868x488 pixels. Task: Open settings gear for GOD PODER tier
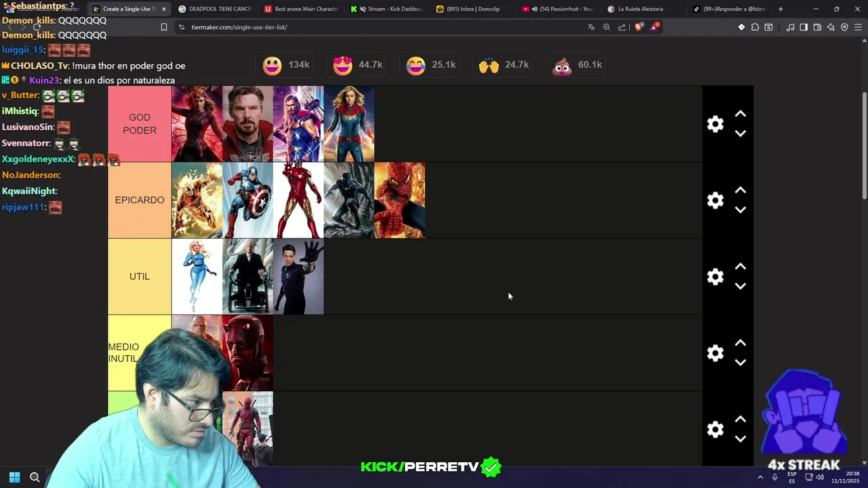click(715, 124)
